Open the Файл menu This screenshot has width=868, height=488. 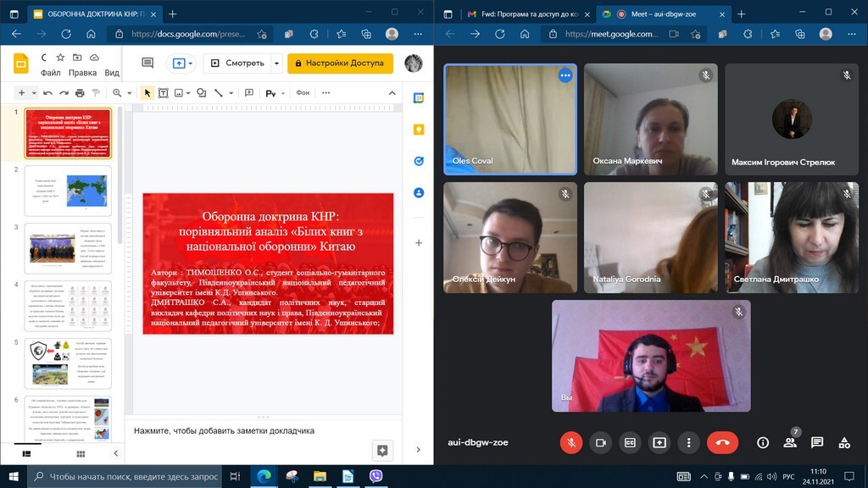[50, 73]
